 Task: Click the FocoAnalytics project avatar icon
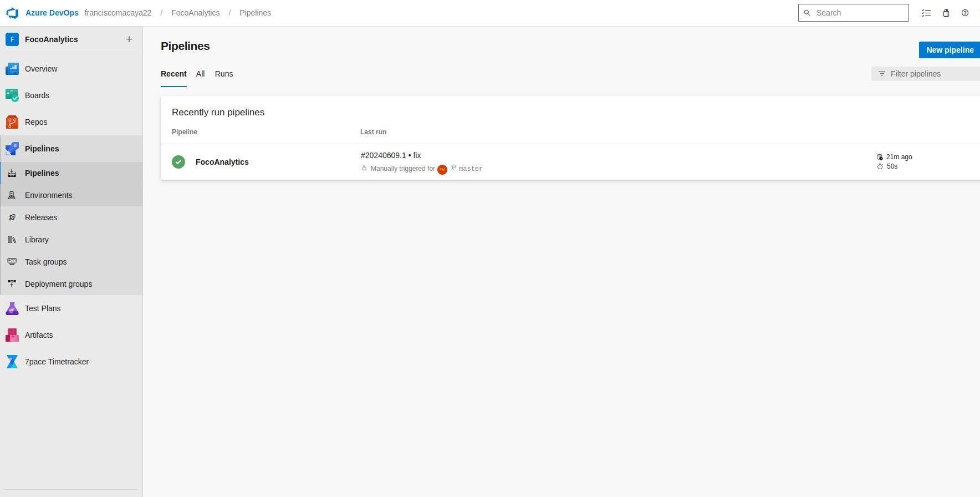coord(12,39)
